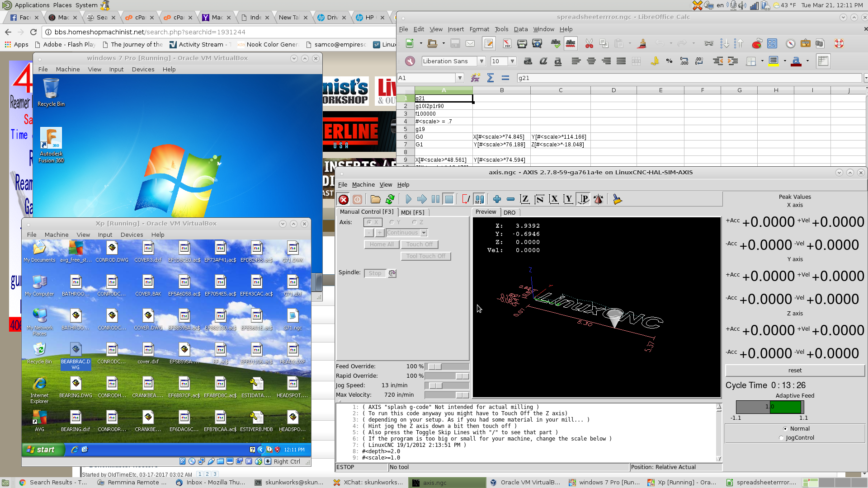
Task: Clear live plot with broom icon
Action: [617, 199]
